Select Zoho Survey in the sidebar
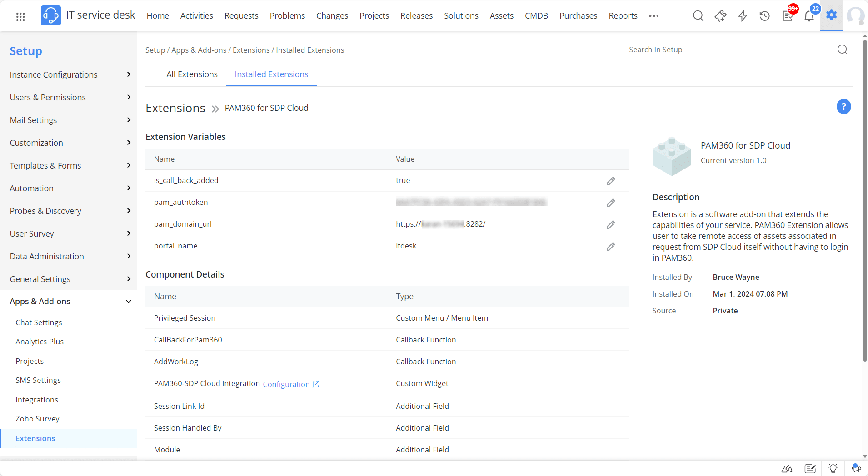The height and width of the screenshot is (476, 868). 37,419
